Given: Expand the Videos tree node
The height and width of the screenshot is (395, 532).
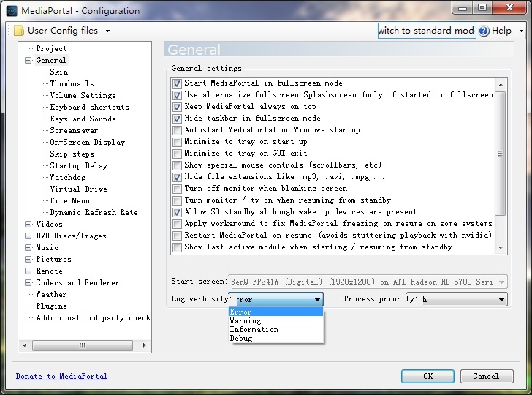Looking at the screenshot, I should click(x=28, y=224).
